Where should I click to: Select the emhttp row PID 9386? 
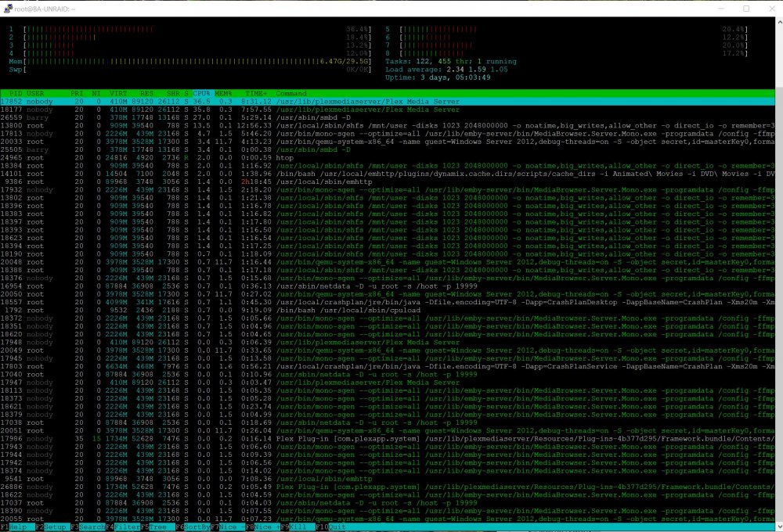(x=388, y=182)
